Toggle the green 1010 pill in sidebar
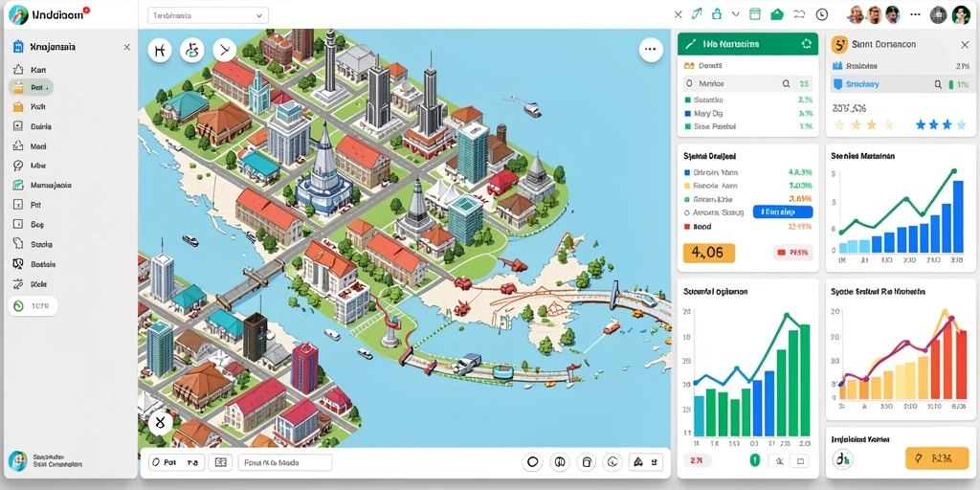This screenshot has width=980, height=490. tap(33, 306)
